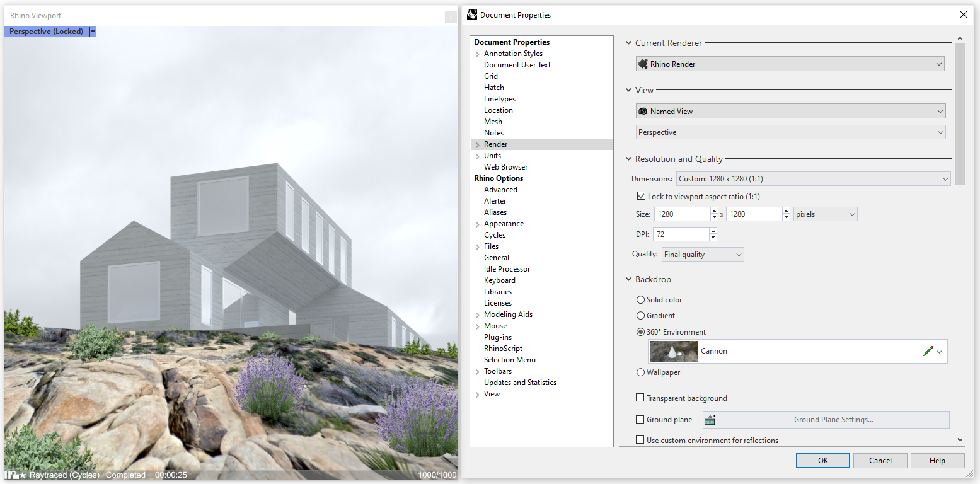Click the lock icon in raytrace status bar
This screenshot has width=980, height=484.
pos(14,475)
